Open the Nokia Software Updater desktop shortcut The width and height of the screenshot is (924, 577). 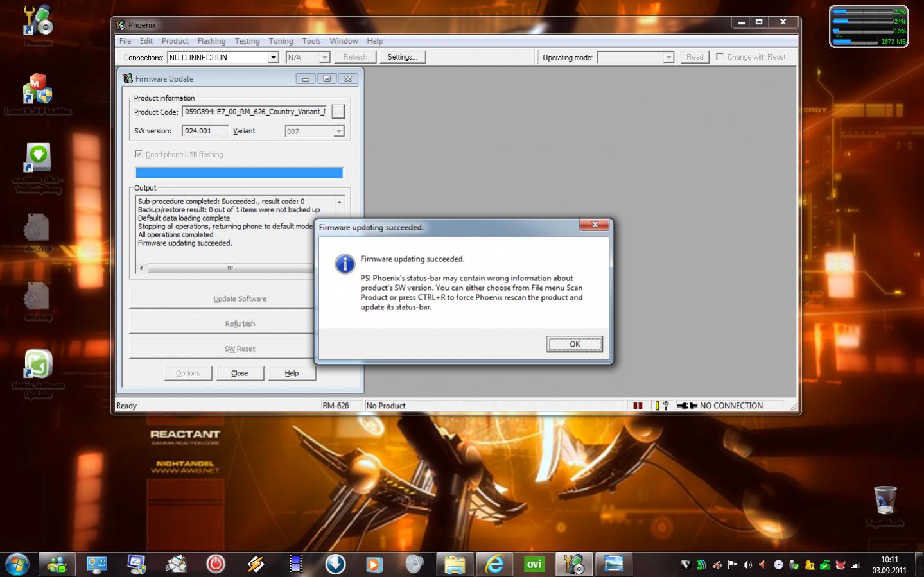click(x=39, y=373)
